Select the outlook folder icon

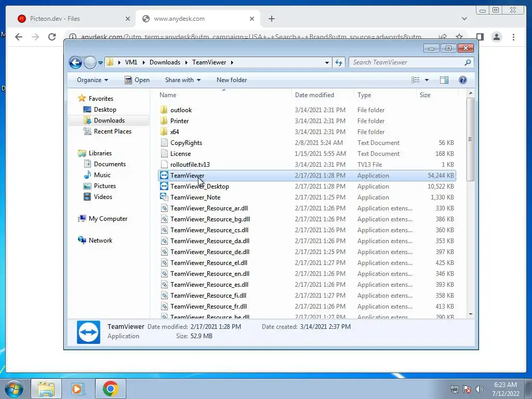[164, 110]
